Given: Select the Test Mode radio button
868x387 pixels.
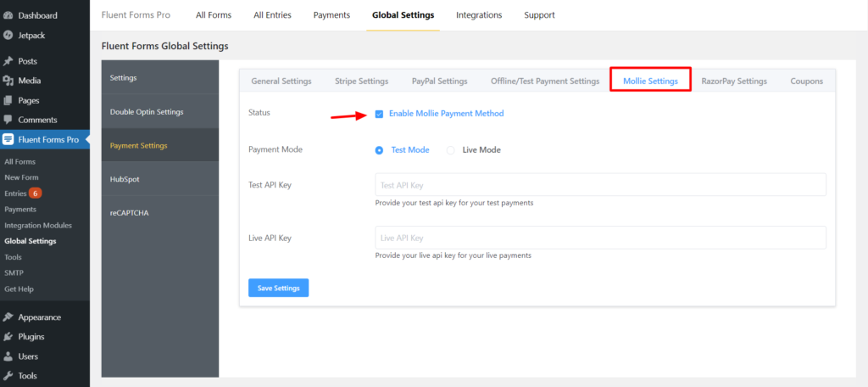Looking at the screenshot, I should 379,150.
